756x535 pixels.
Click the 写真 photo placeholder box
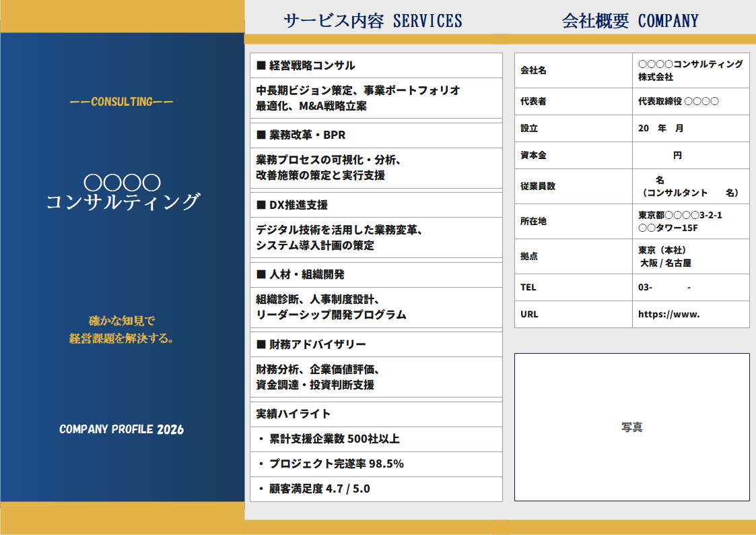pyautogui.click(x=631, y=427)
